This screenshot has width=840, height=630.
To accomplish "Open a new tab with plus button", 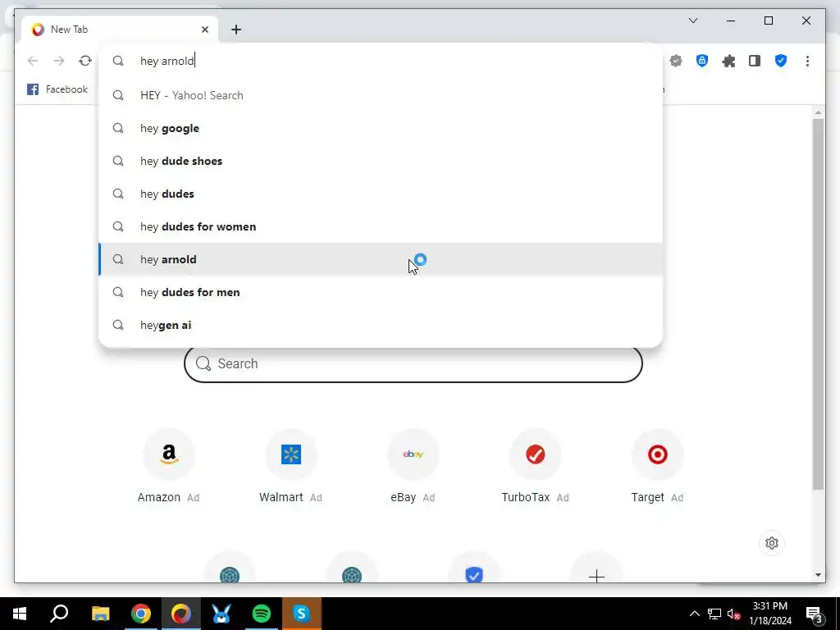I will point(236,30).
